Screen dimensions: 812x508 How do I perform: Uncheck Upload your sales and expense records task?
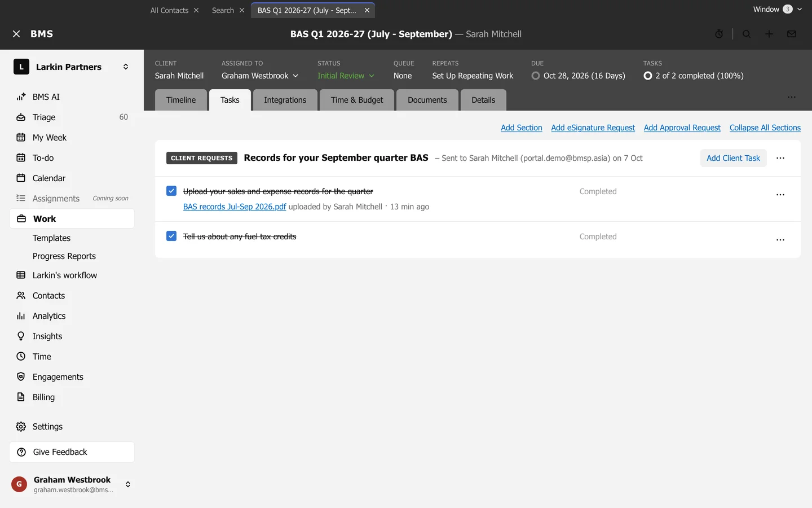point(171,191)
